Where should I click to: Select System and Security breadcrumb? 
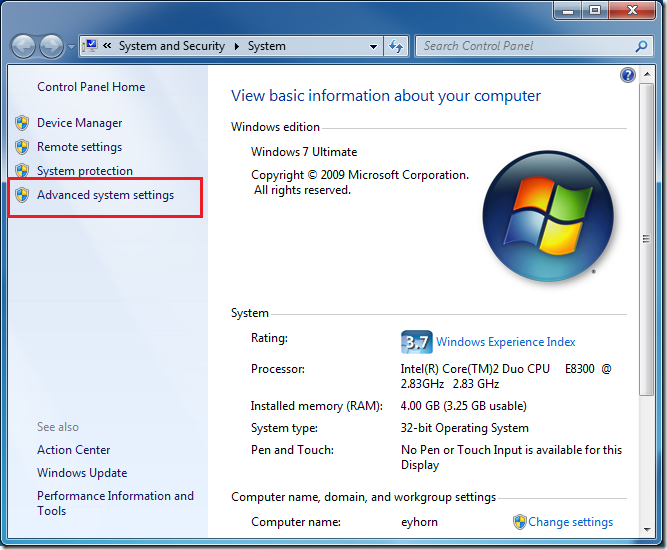point(172,46)
